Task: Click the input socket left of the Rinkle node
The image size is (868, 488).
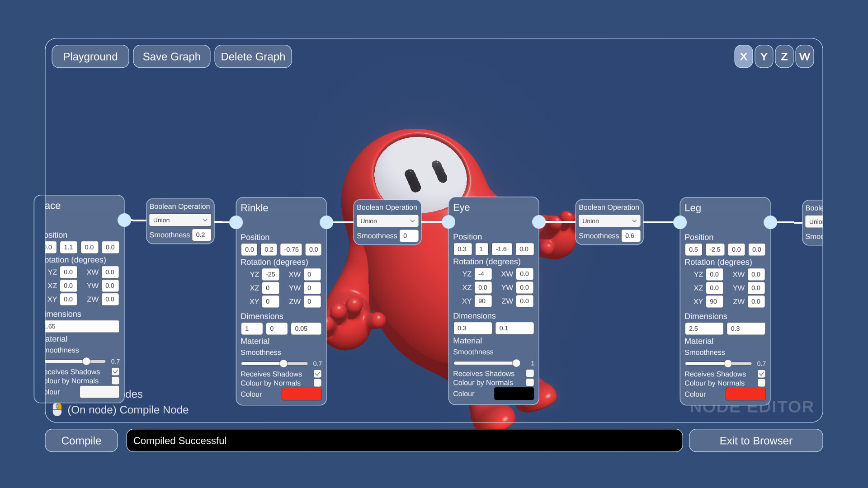Action: 236,221
